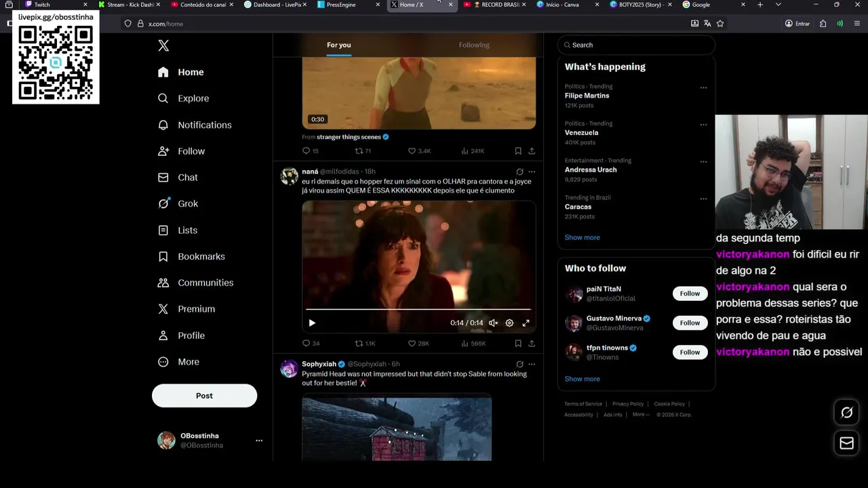Click the Communities icon in sidebar
Image resolution: width=868 pixels, height=488 pixels.
tap(163, 283)
